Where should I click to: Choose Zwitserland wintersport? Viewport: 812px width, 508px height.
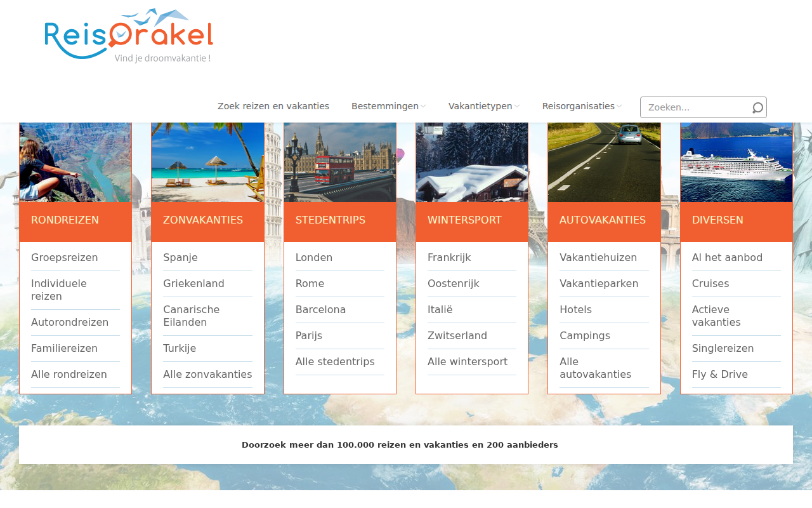point(457,336)
